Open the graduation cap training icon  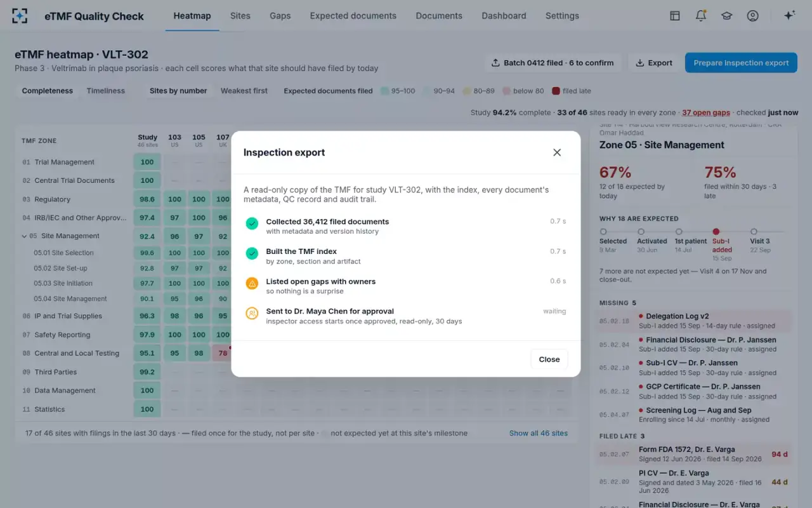coord(726,16)
